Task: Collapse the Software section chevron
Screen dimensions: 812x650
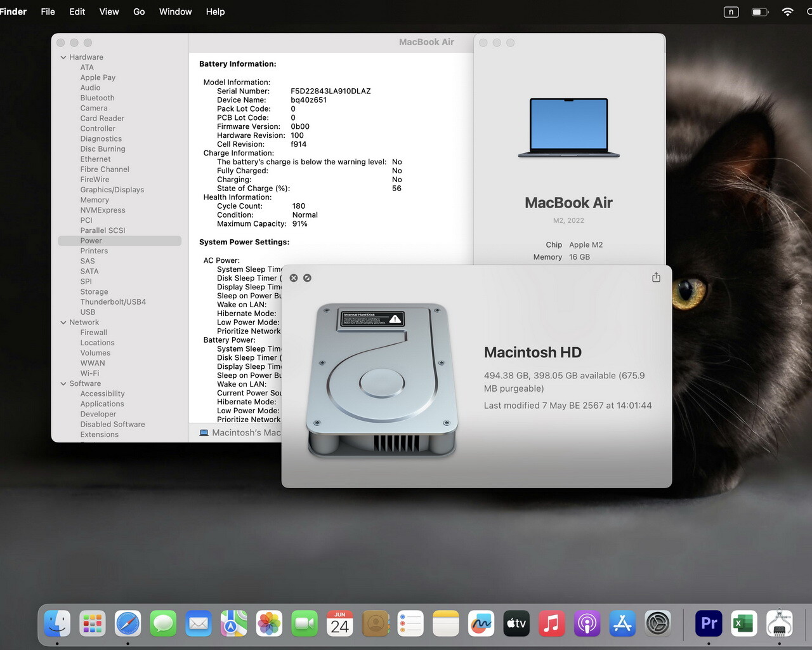Action: coord(63,383)
